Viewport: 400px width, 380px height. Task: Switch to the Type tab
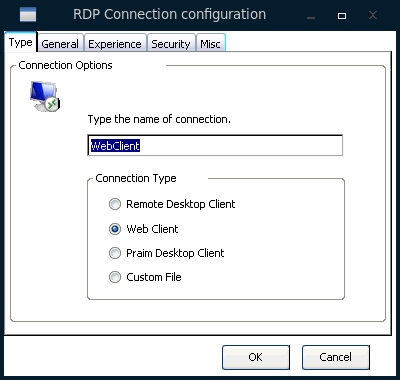[21, 42]
